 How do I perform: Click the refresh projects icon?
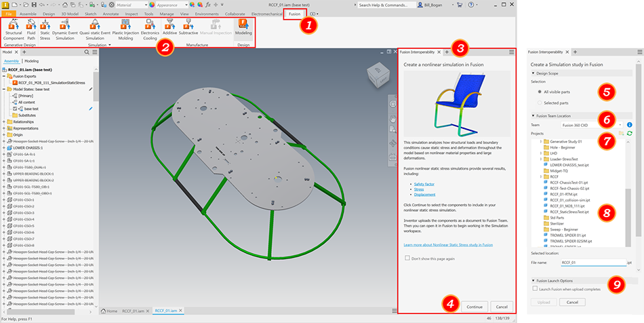(x=630, y=133)
